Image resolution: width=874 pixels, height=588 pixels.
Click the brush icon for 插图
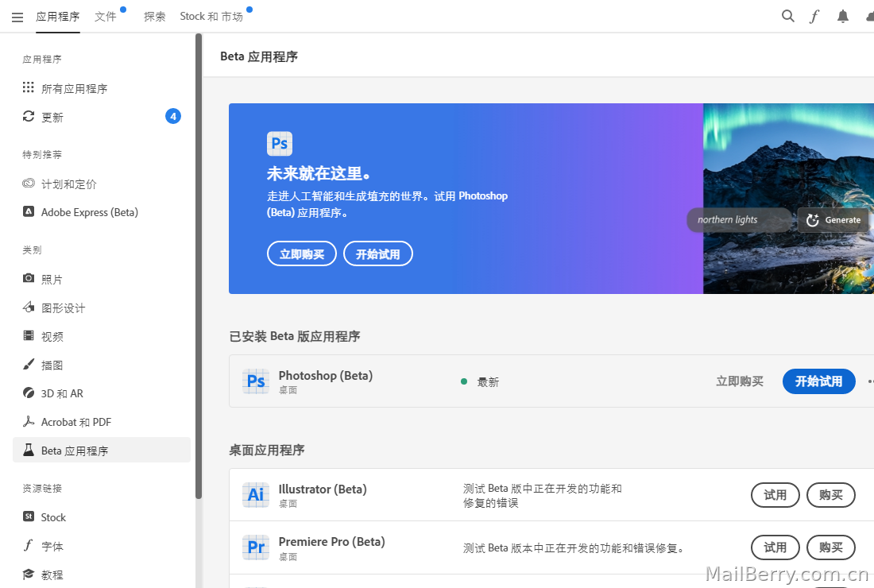pos(28,364)
